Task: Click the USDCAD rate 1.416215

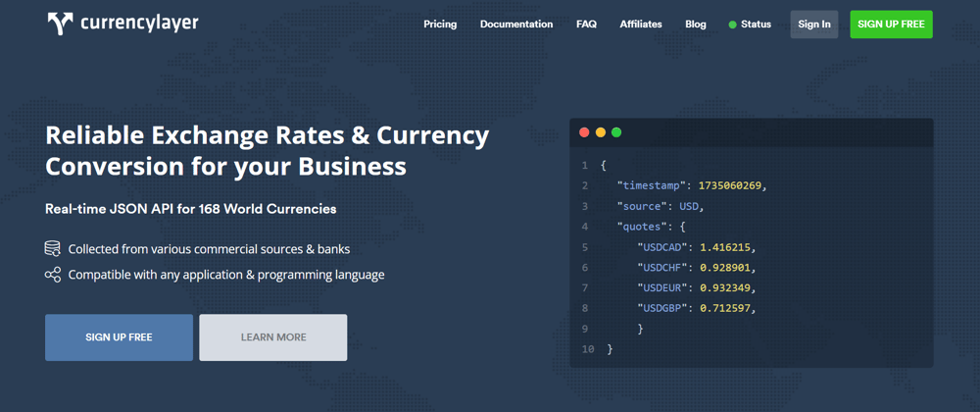Action: (x=725, y=247)
